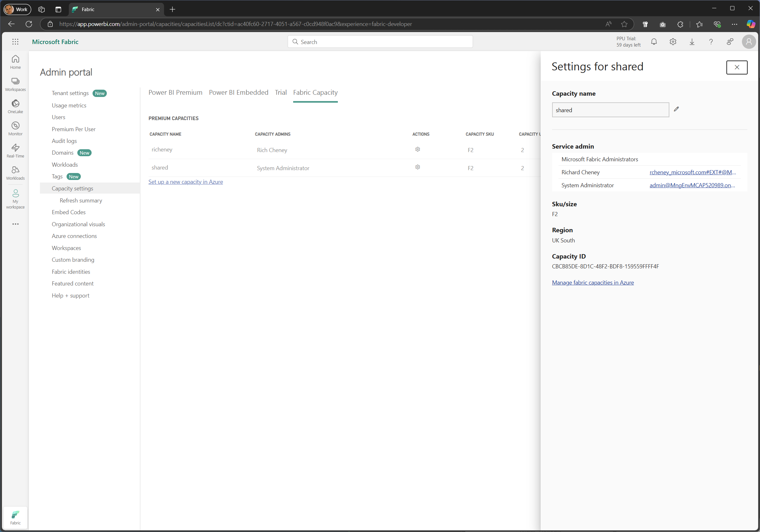Open the browser read aloud icon
This screenshot has height=532, width=760.
609,24
